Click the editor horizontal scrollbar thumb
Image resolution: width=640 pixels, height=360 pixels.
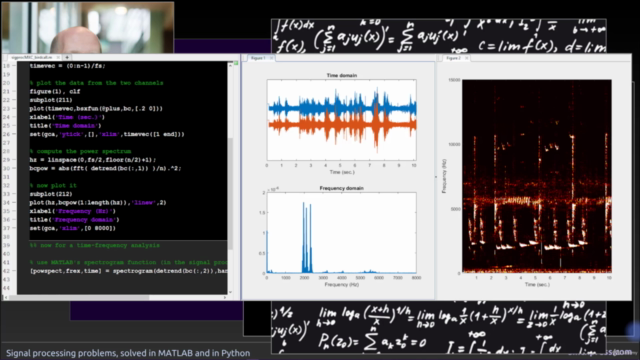point(79,298)
